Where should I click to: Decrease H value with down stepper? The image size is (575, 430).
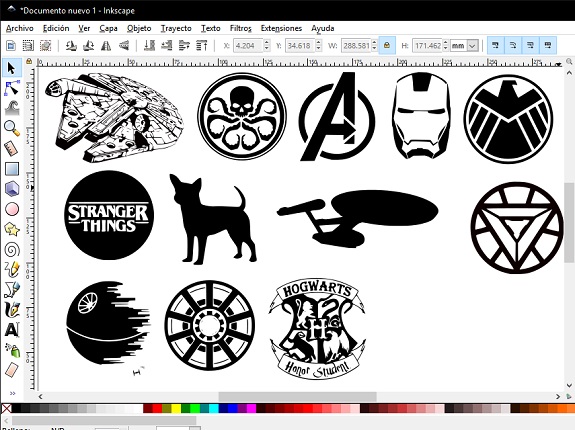(x=445, y=49)
